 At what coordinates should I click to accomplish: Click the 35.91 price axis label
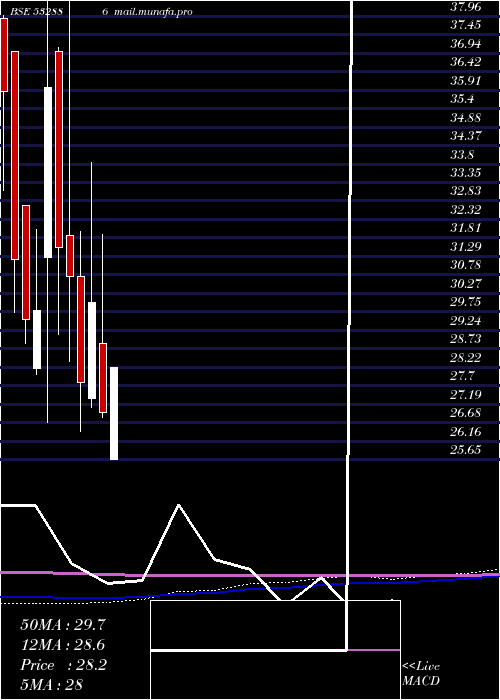tap(466, 81)
